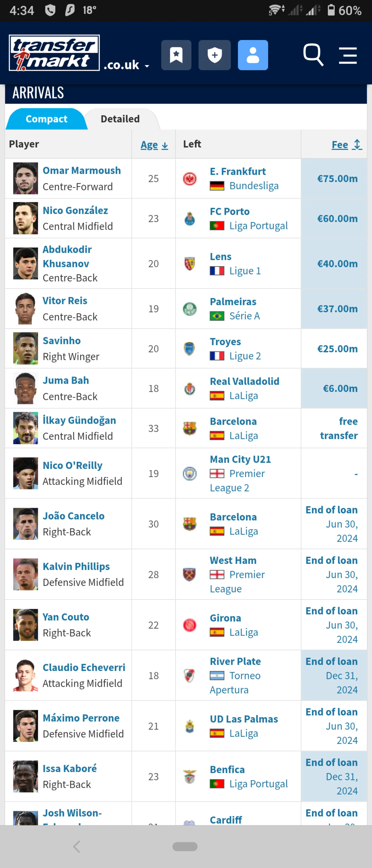Open the Bundesliga league link
Viewport: 372px width, 868px height.
point(254,186)
